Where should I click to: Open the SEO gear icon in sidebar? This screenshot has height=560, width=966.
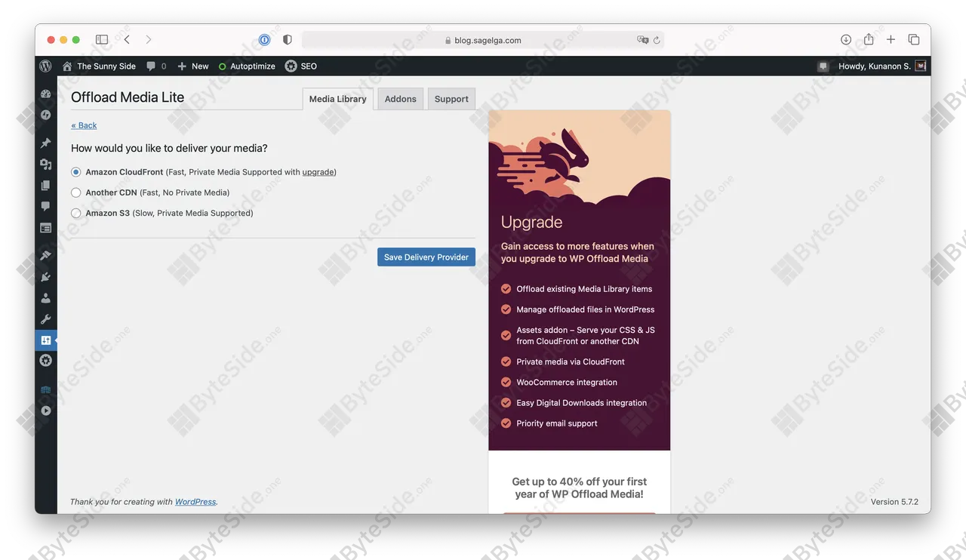point(45,361)
